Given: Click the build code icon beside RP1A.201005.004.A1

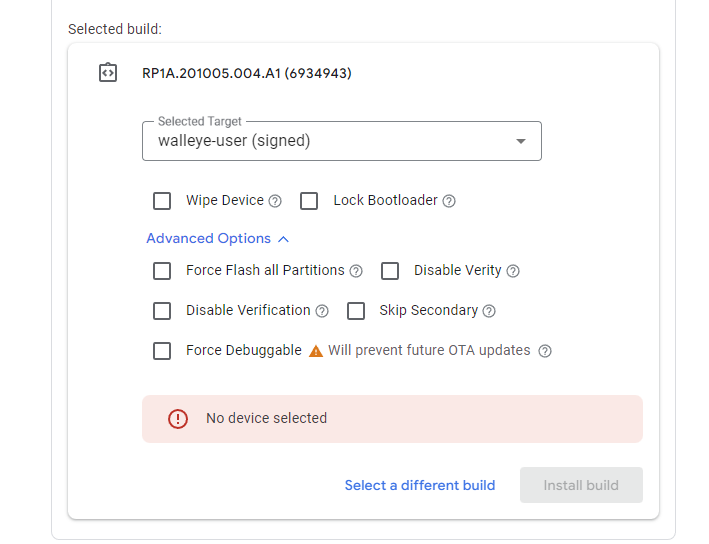Looking at the screenshot, I should pyautogui.click(x=108, y=73).
